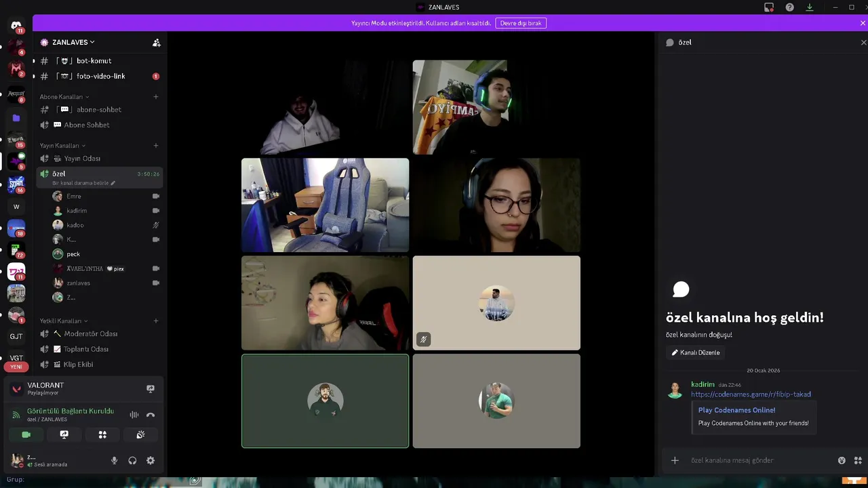
Task: Open the abone-sohbet text channel
Action: pos(99,110)
